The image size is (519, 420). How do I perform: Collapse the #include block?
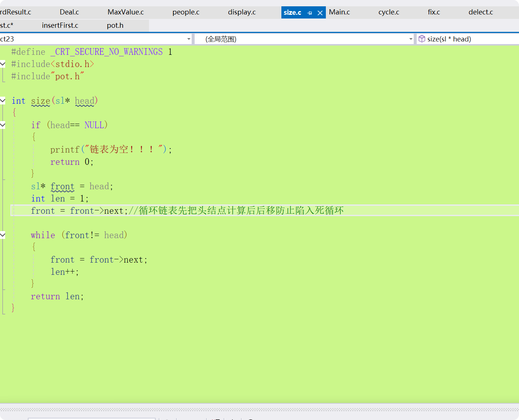pos(3,64)
